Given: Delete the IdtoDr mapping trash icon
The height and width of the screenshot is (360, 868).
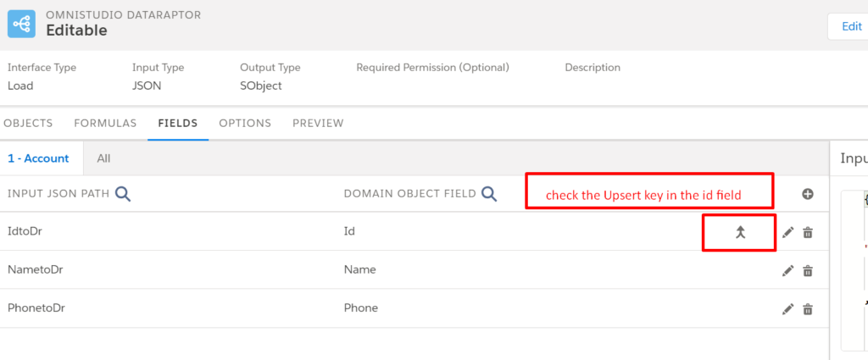Looking at the screenshot, I should 808,233.
